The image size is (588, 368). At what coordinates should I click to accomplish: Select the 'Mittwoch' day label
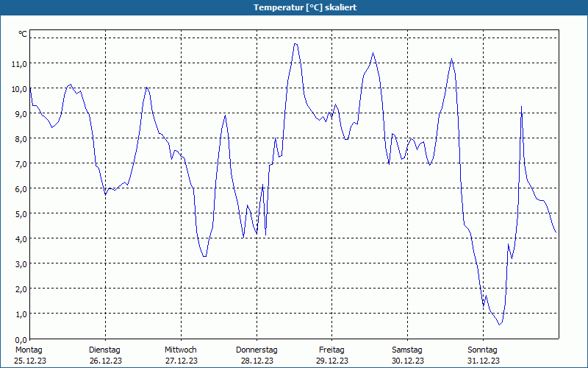(x=181, y=350)
